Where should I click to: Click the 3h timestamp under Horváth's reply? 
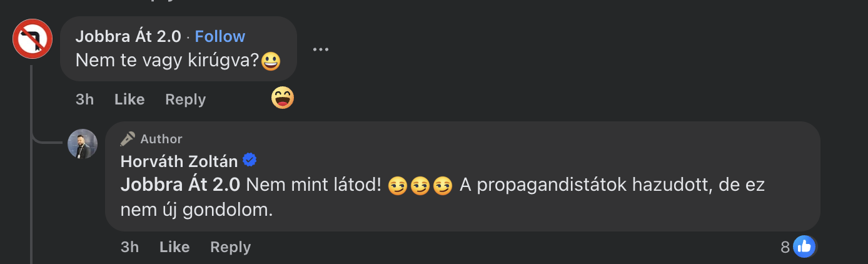129,247
